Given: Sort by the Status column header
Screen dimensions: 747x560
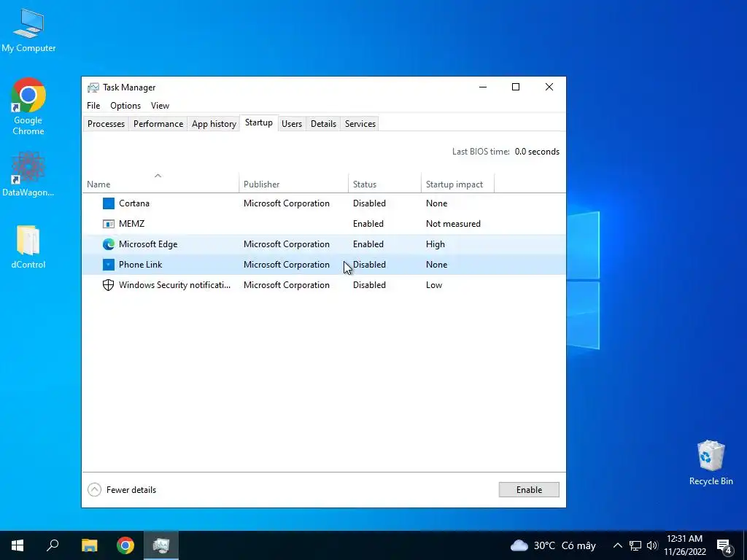Looking at the screenshot, I should click(385, 184).
